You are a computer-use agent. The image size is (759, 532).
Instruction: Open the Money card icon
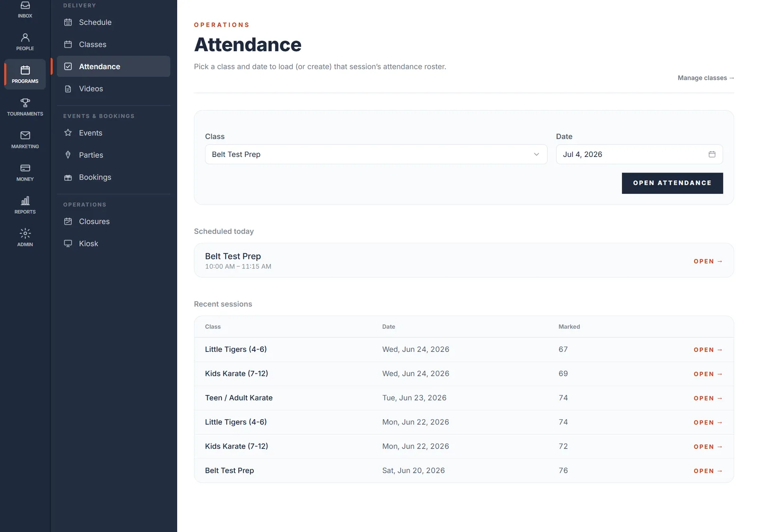pyautogui.click(x=25, y=168)
